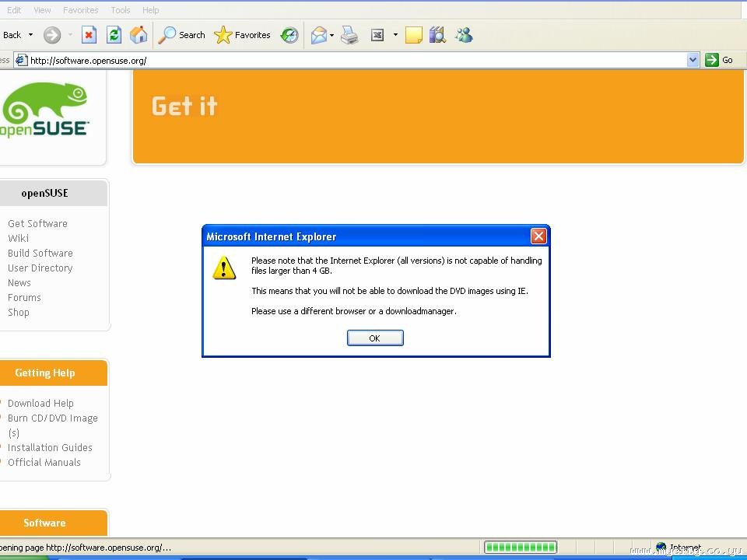747x560 pixels.
Task: Click the 'Get it' banner heading
Action: pos(185,106)
